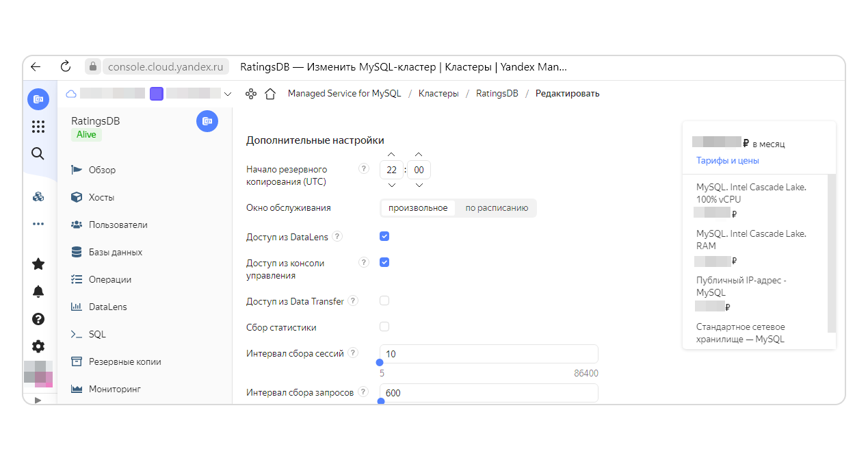The height and width of the screenshot is (460, 868).
Task: Click the browser address bar console.cloud.yandex.ru
Action: pyautogui.click(x=164, y=67)
